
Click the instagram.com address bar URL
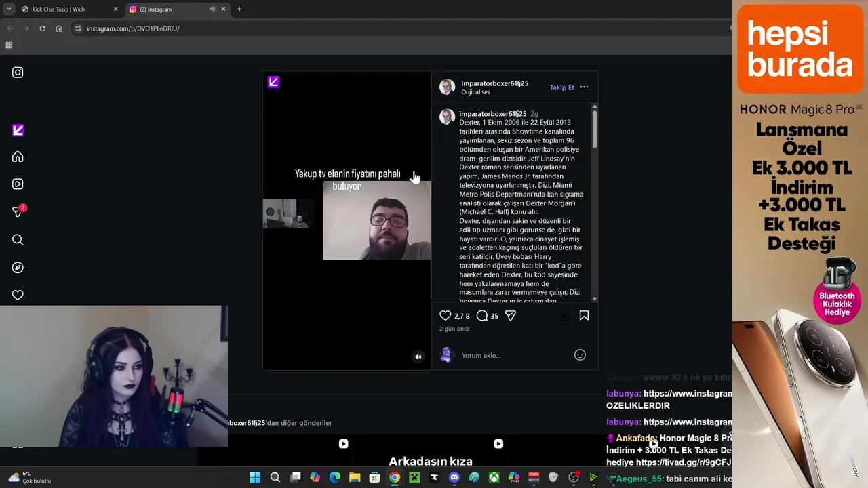pyautogui.click(x=134, y=28)
